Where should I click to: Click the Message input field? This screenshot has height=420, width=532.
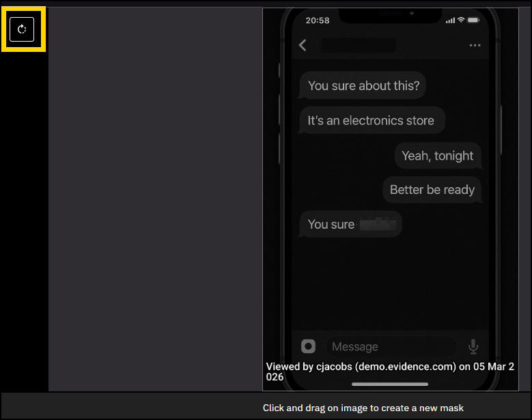coord(389,347)
